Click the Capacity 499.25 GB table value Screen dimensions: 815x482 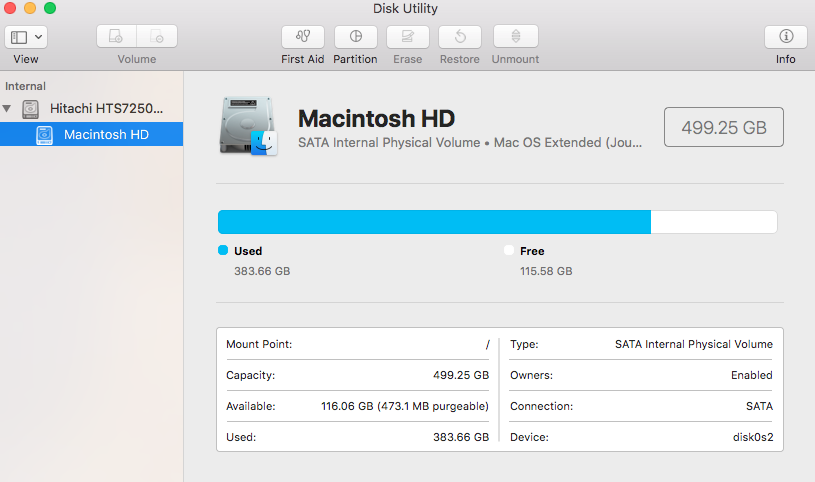tap(461, 375)
